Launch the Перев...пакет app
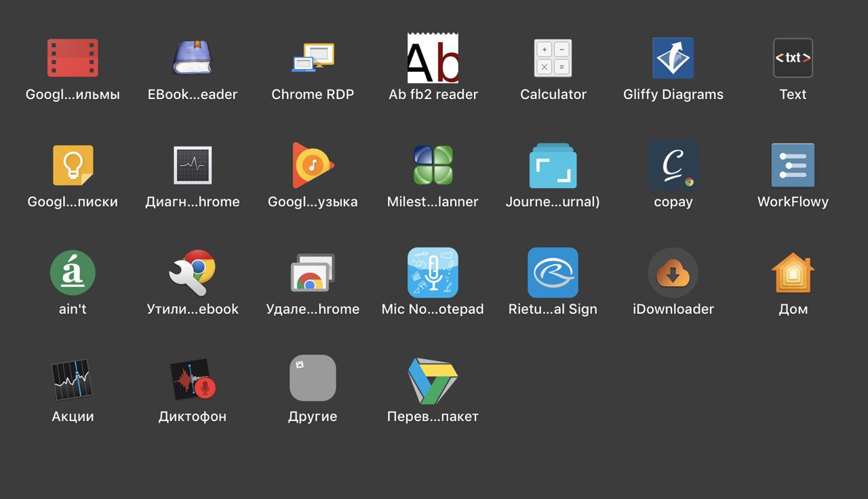The height and width of the screenshot is (499, 868). (x=433, y=380)
